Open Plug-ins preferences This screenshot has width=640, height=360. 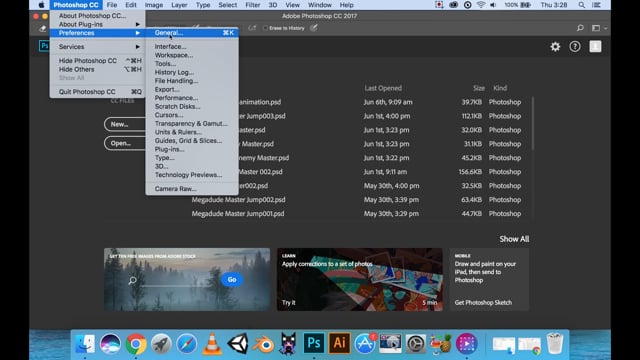click(192, 149)
